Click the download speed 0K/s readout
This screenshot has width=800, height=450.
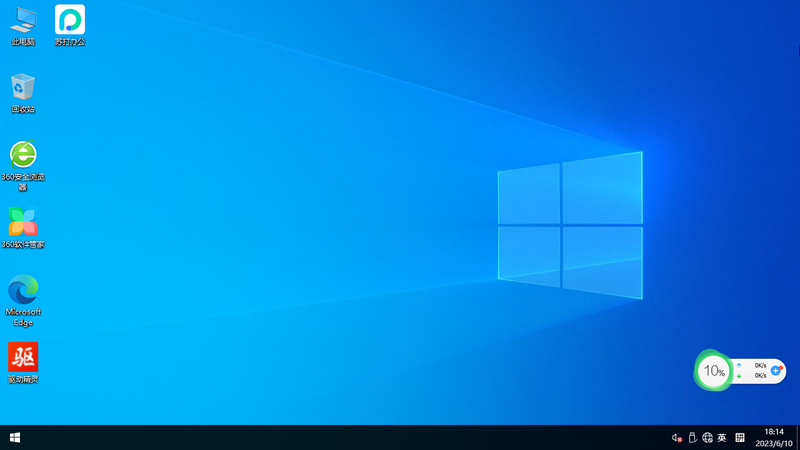(760, 376)
